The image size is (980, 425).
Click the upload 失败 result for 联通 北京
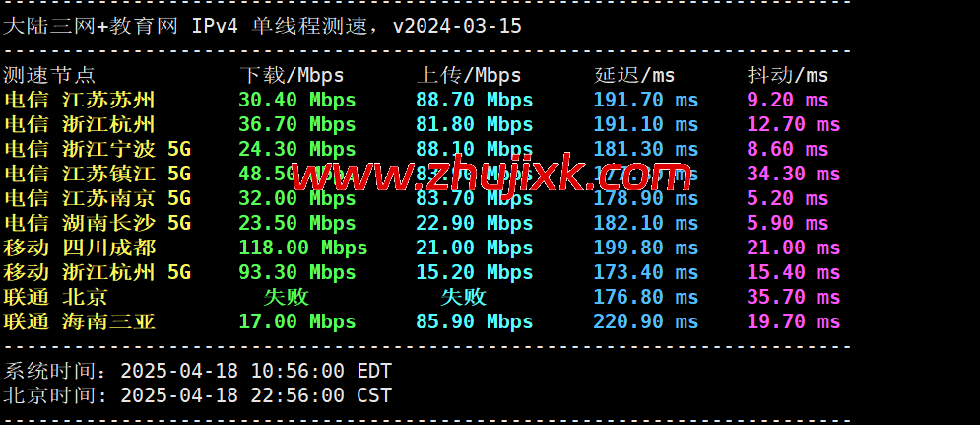pyautogui.click(x=463, y=297)
